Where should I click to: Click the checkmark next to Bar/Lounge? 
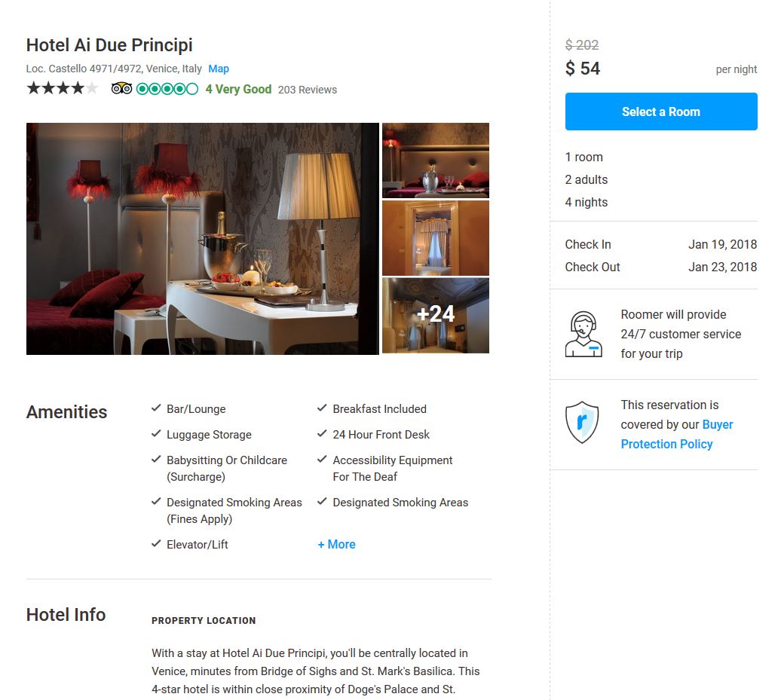(156, 408)
